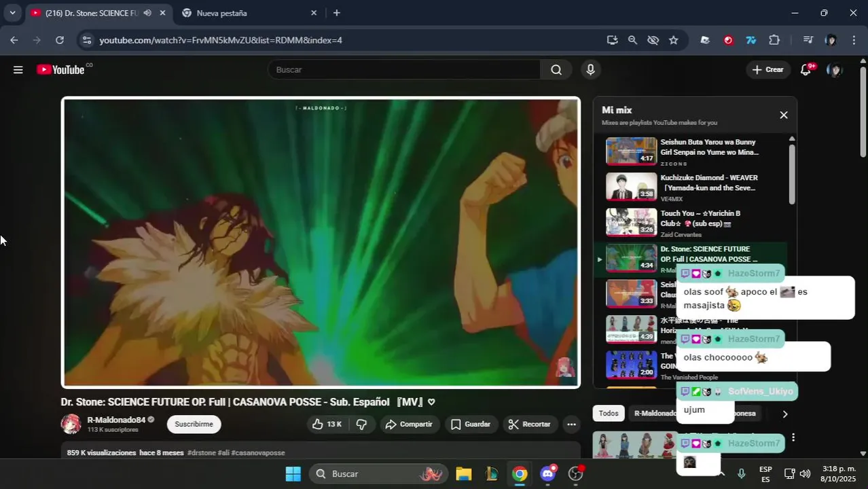Go back in Chrome
The image size is (868, 489).
pos(14,40)
